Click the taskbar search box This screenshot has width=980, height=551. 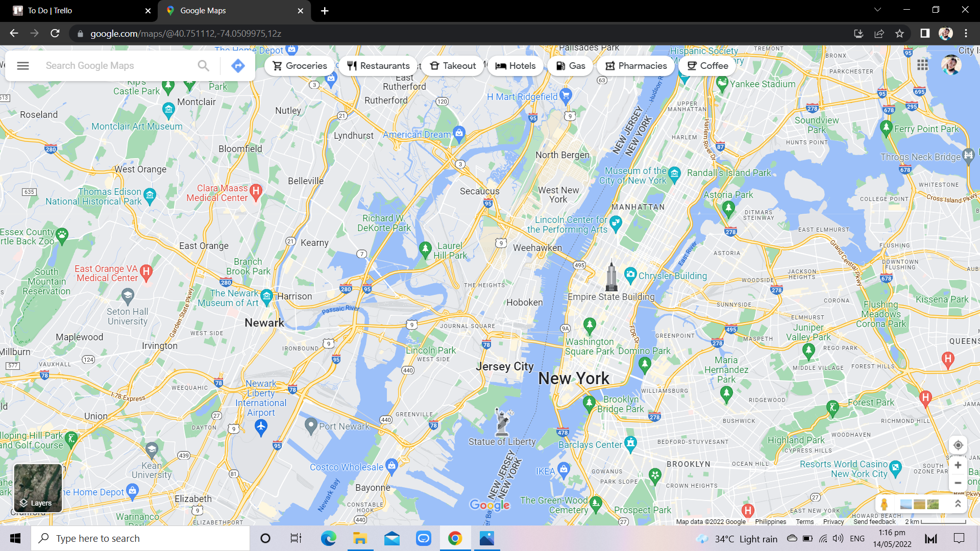pyautogui.click(x=140, y=538)
